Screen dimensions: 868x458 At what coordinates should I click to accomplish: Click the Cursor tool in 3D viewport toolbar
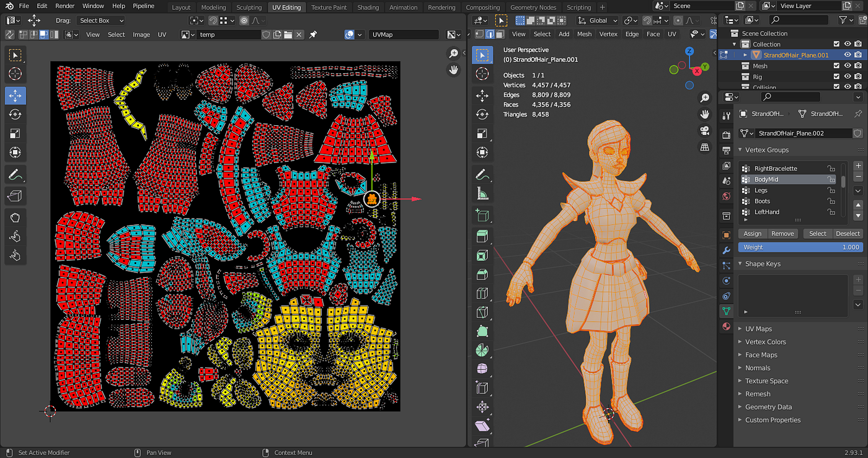click(482, 74)
